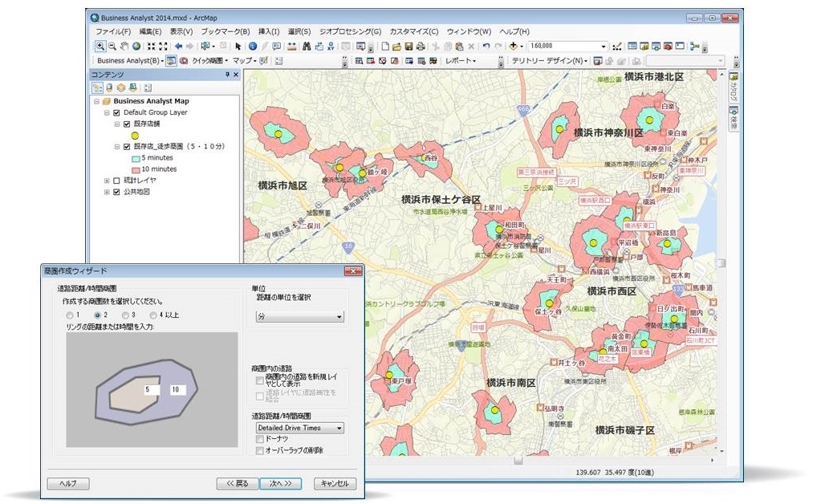Screen dimensions: 825x504
Task: Open the Editor Toolbar icon beside scale box
Action: click(617, 47)
